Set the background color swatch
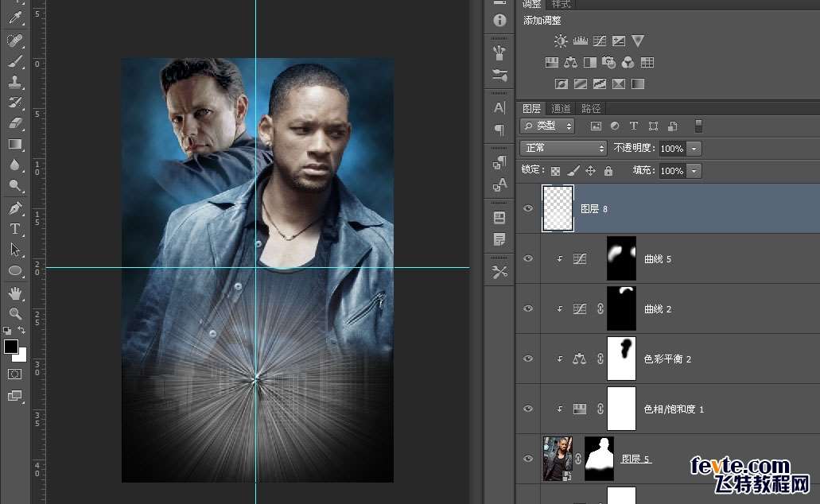 tap(21, 356)
